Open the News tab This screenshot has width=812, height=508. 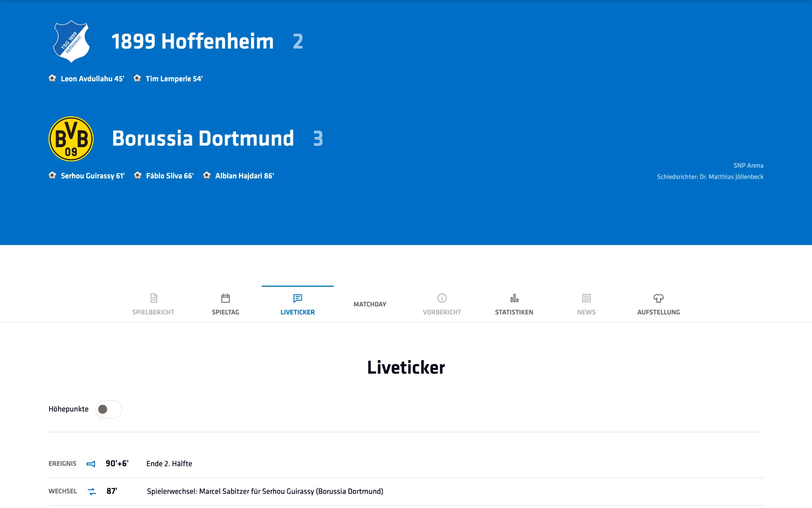(x=586, y=304)
